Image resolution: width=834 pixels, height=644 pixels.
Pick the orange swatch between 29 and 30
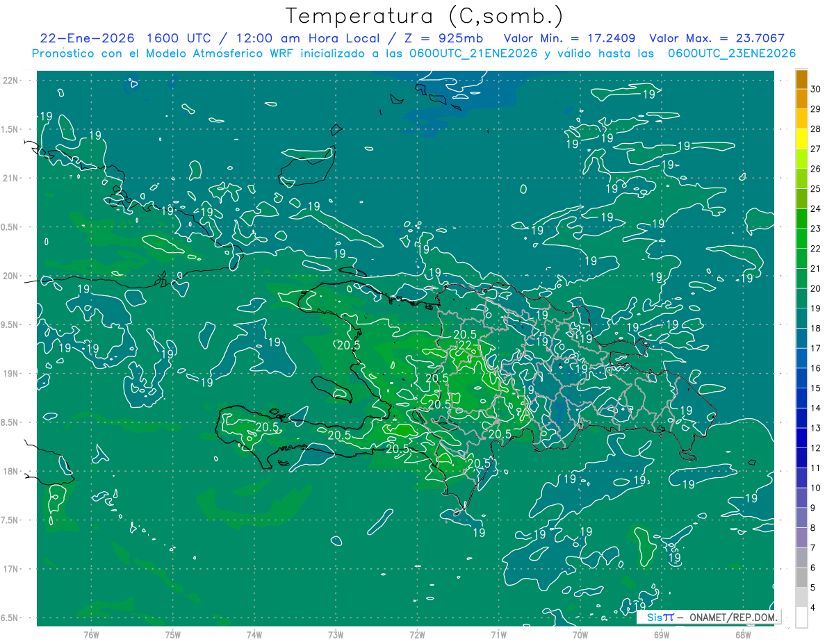(x=801, y=99)
